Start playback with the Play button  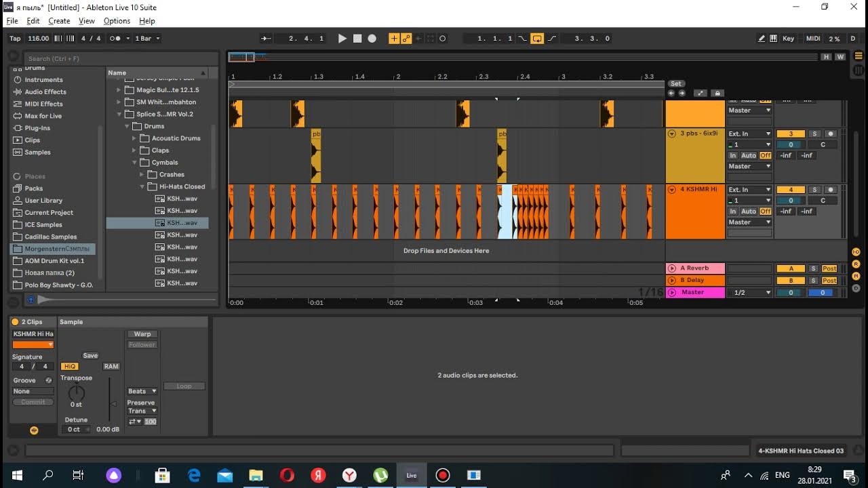coord(342,39)
